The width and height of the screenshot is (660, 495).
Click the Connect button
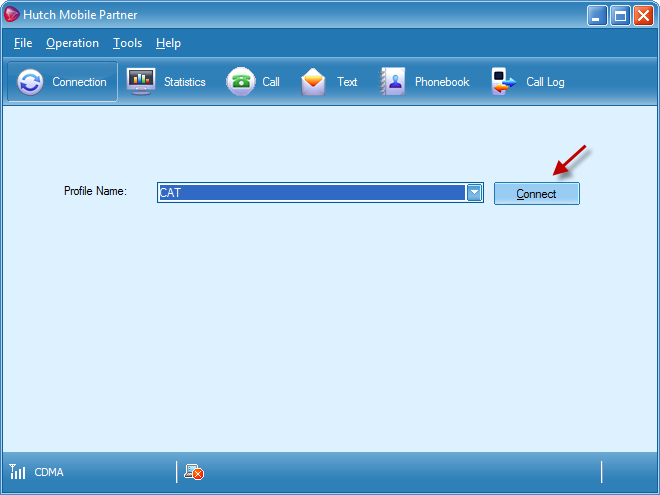pos(537,194)
